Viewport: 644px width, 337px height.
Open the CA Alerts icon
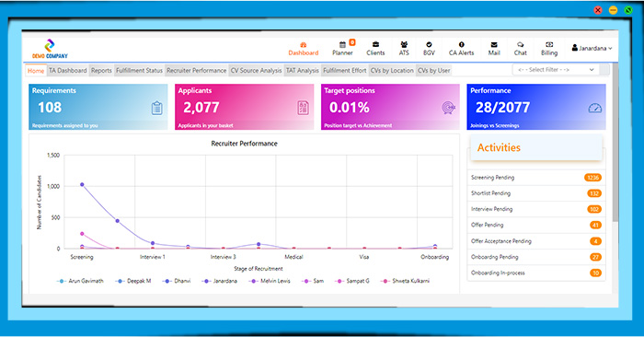tap(461, 44)
